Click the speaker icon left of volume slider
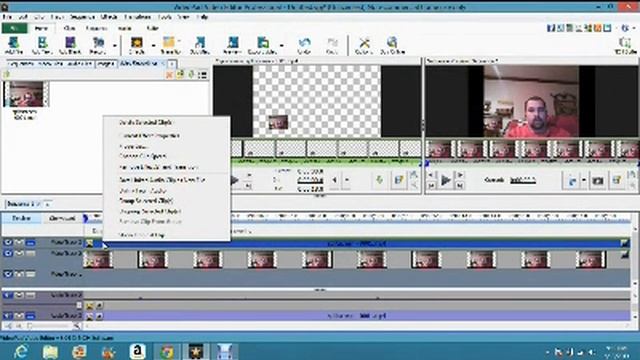The width and height of the screenshot is (640, 360). coord(8,326)
